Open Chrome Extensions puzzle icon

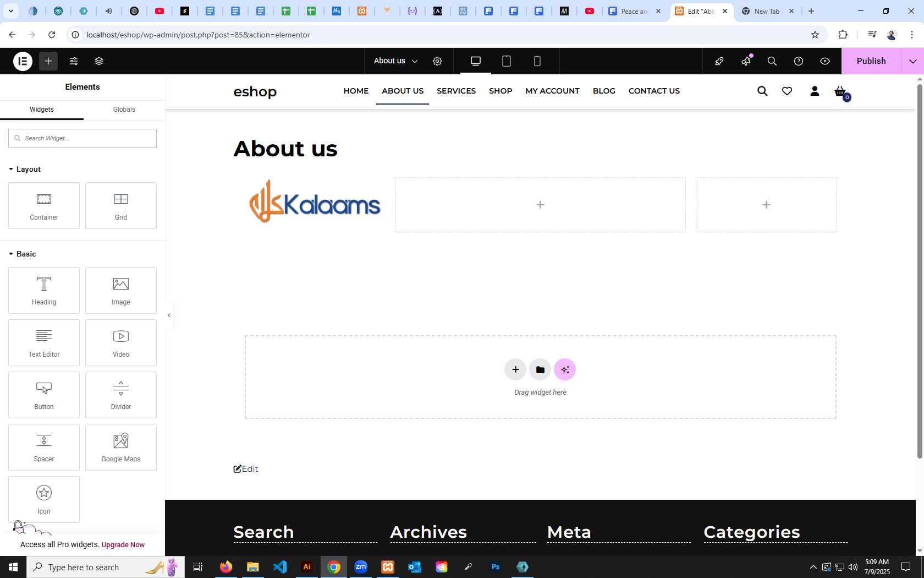[843, 35]
